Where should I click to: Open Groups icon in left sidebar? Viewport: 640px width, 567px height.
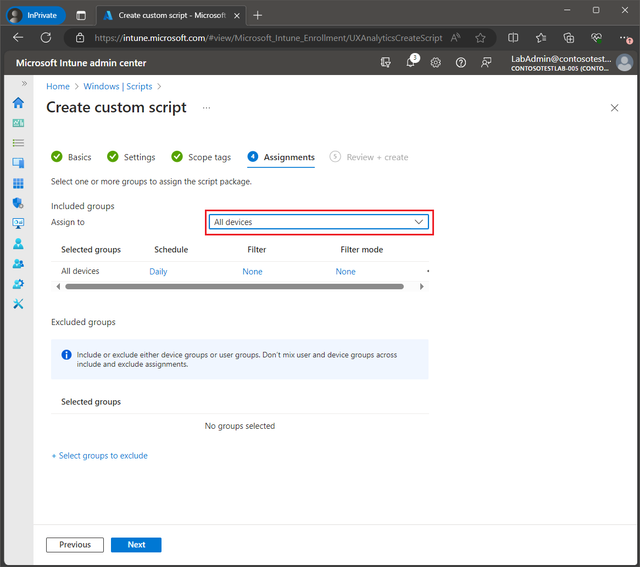coord(18,264)
